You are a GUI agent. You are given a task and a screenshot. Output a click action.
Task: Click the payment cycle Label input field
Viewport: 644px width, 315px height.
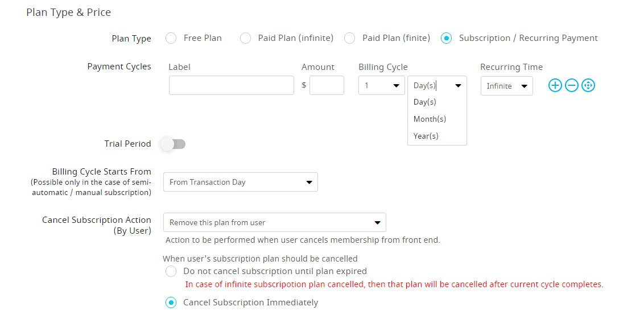tap(231, 85)
